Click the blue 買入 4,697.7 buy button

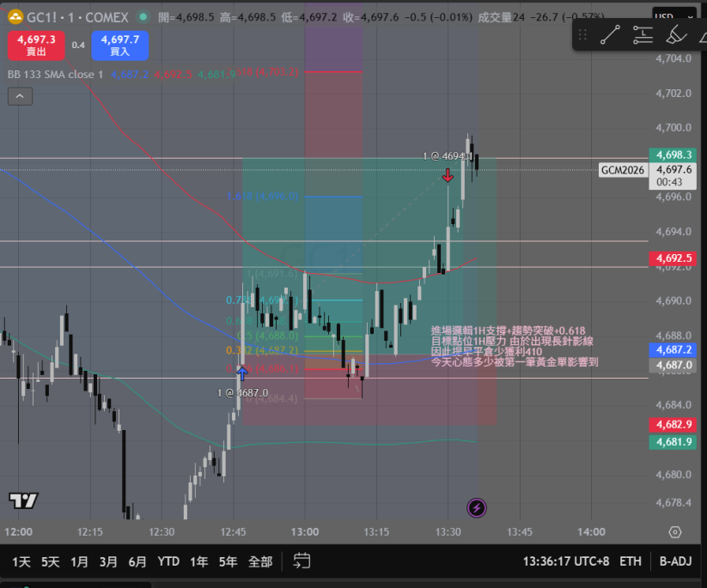120,45
